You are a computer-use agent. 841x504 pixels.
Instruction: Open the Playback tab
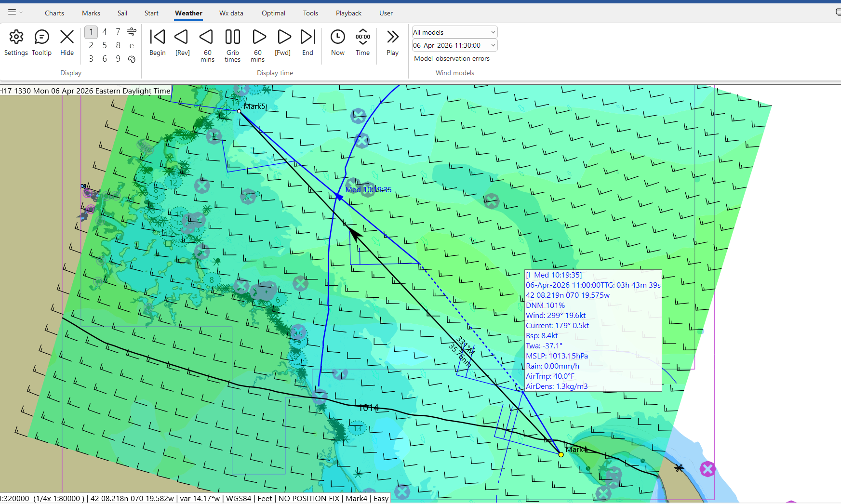tap(348, 13)
